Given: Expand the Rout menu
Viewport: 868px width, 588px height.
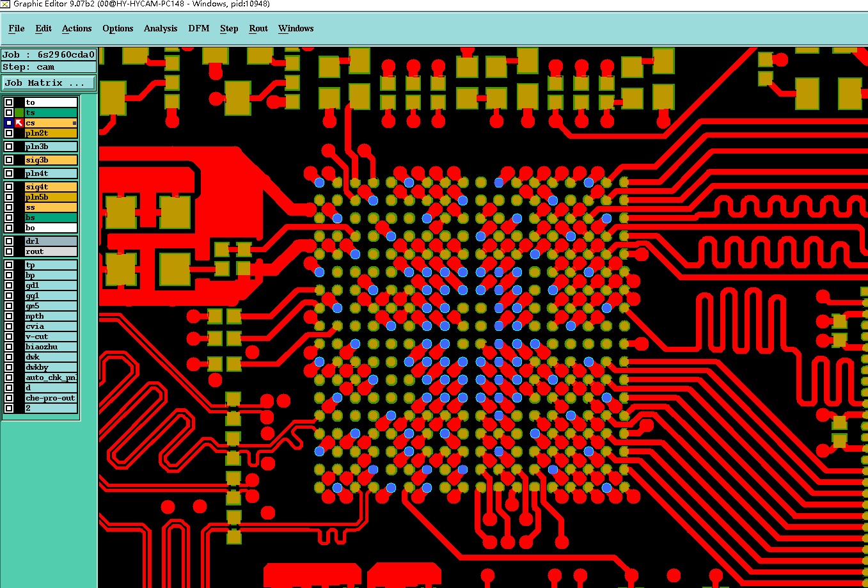Looking at the screenshot, I should click(258, 28).
